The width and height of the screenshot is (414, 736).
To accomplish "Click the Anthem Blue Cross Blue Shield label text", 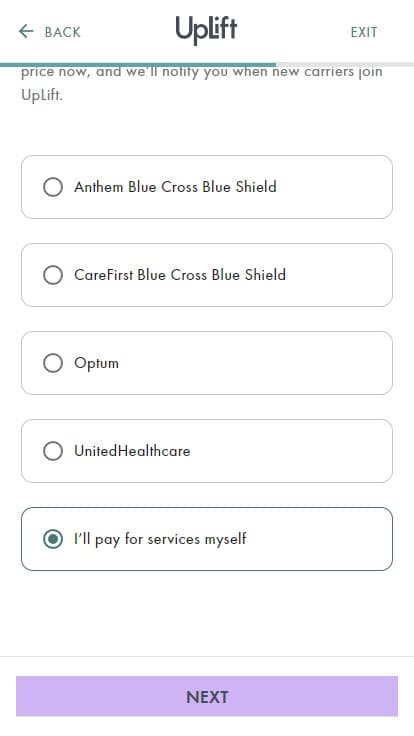I will (x=175, y=187).
